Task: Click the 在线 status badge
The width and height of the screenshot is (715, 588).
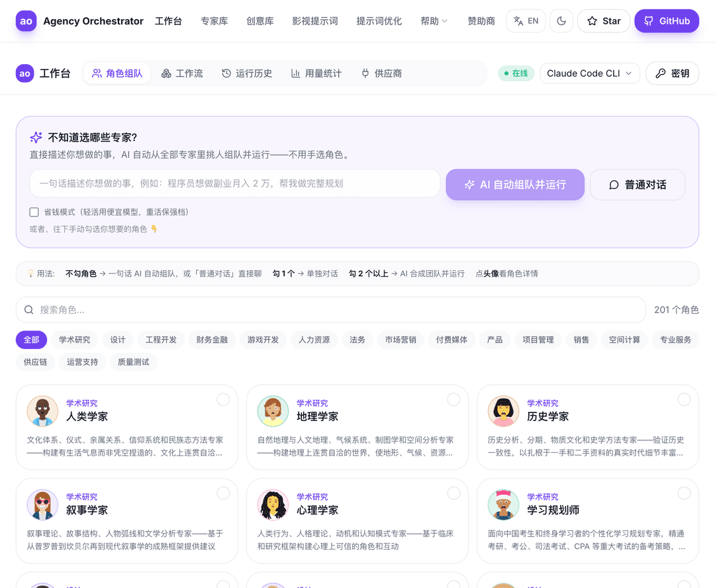Action: tap(516, 73)
